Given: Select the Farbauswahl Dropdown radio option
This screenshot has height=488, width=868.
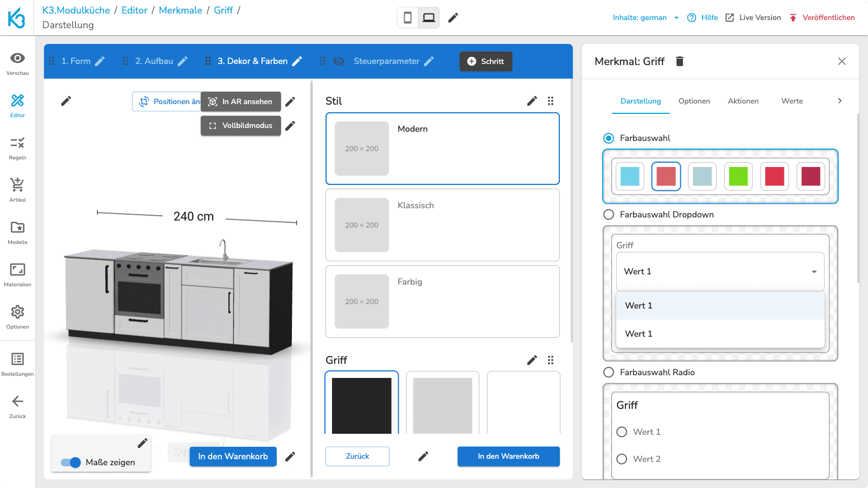Looking at the screenshot, I should point(609,215).
